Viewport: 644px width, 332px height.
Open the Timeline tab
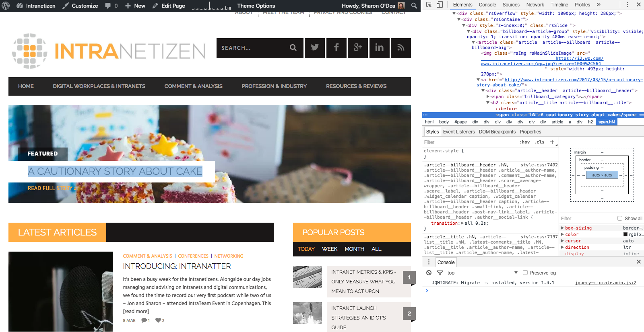559,5
